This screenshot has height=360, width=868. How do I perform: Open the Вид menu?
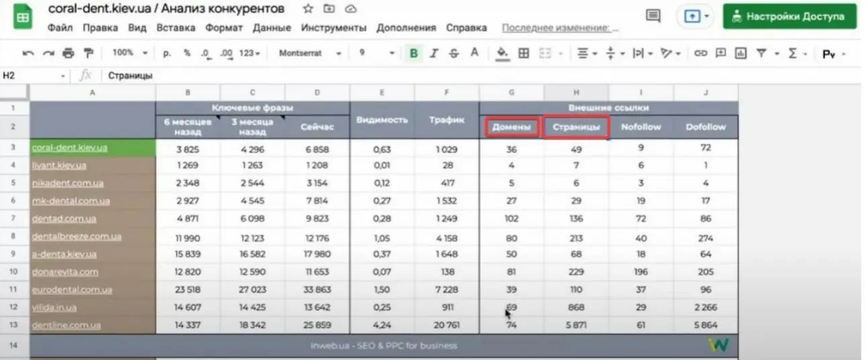click(137, 28)
